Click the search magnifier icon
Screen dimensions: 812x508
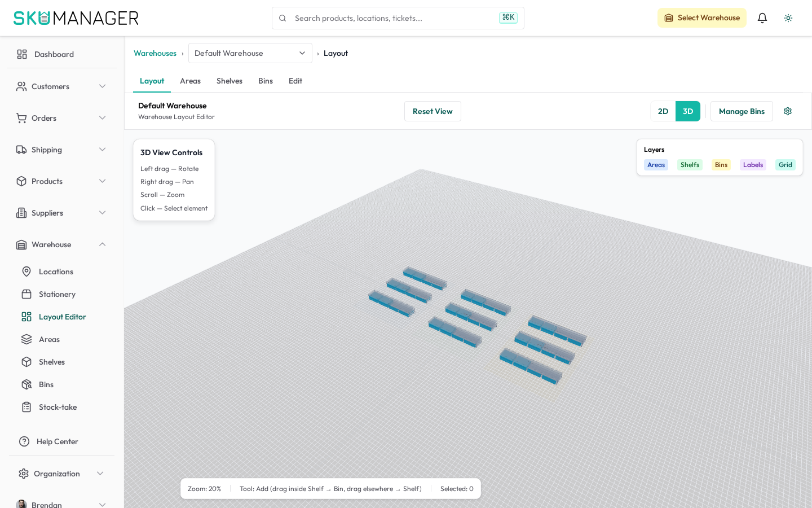283,18
